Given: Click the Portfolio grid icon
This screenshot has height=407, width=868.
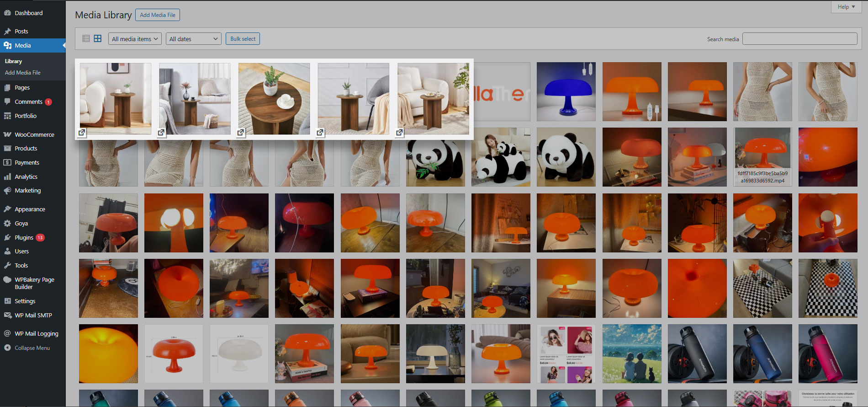Looking at the screenshot, I should pos(7,116).
